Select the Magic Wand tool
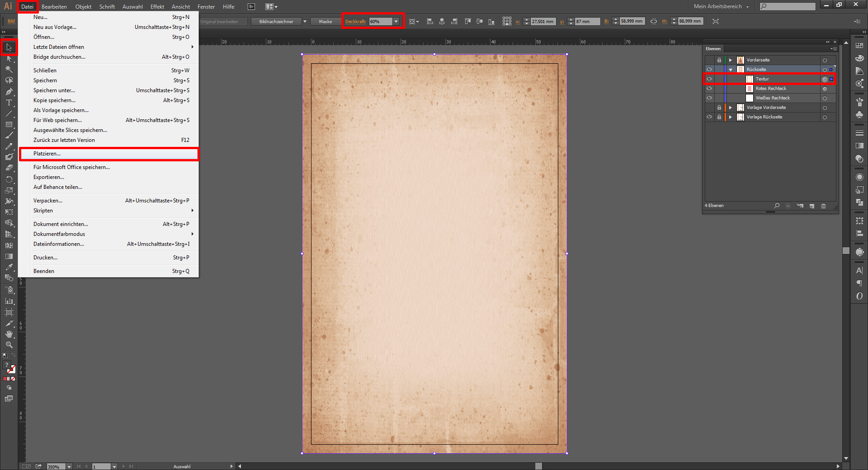The image size is (868, 470). point(9,69)
